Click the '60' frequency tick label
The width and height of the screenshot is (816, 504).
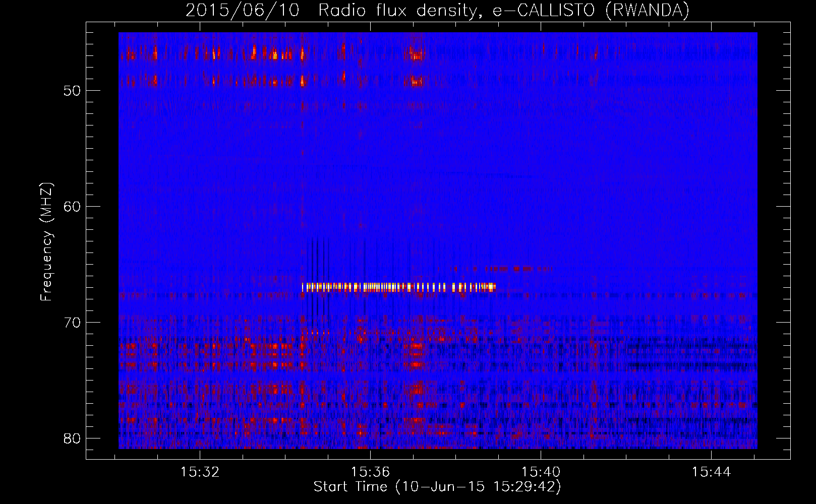click(x=72, y=207)
